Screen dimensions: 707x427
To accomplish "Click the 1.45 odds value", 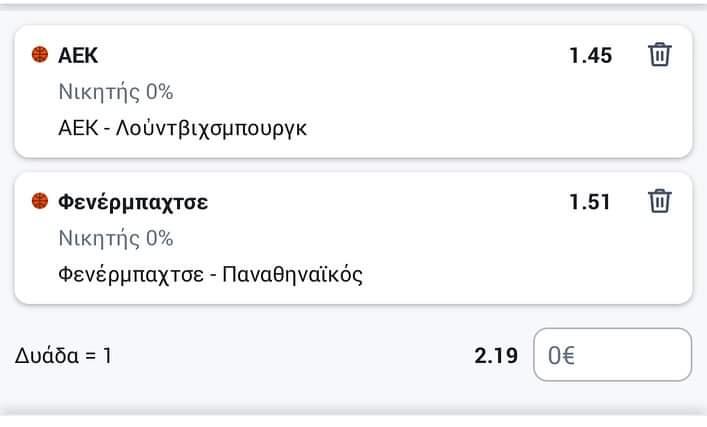I will click(x=590, y=55).
